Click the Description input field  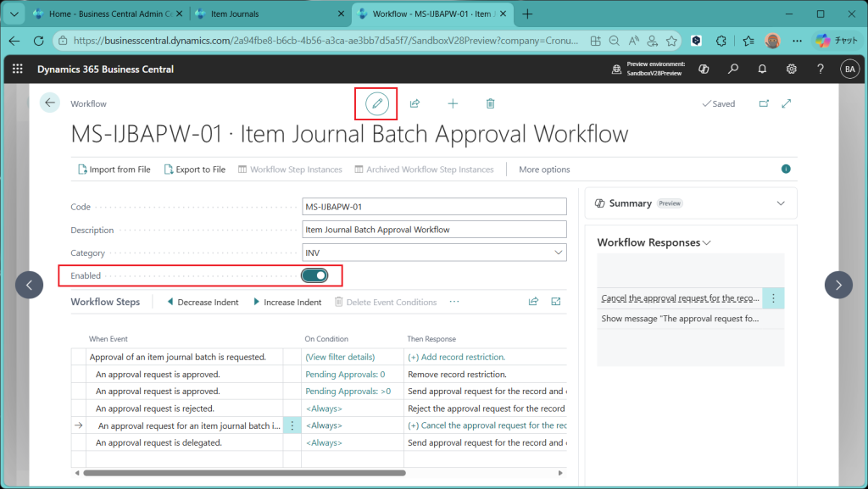[x=434, y=230]
